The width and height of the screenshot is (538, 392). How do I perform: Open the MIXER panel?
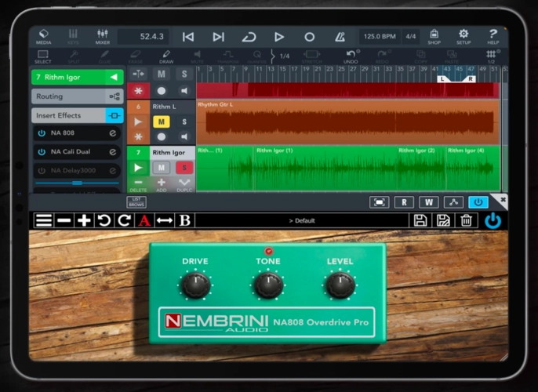click(103, 37)
